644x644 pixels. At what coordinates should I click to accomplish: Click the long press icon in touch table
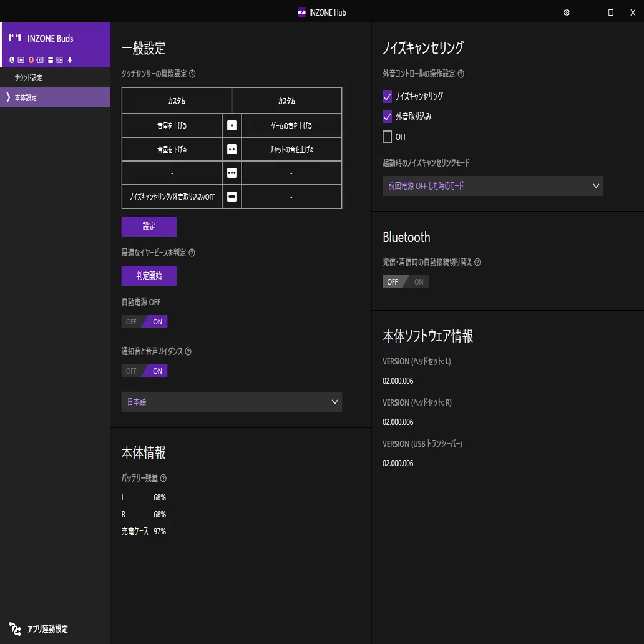pos(232,197)
